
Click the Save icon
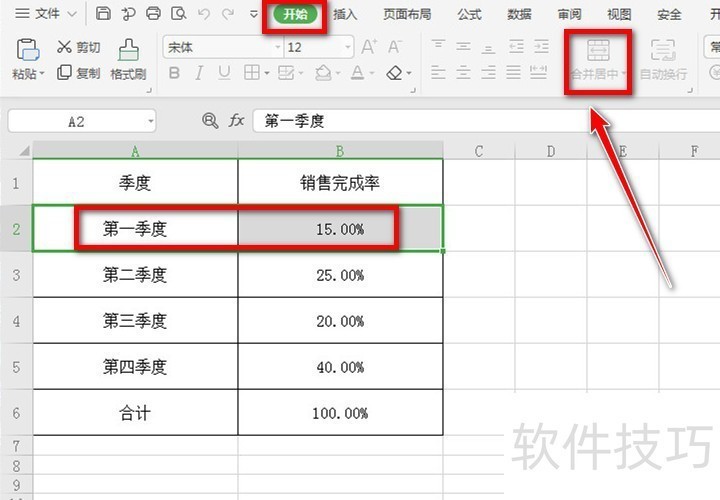103,14
